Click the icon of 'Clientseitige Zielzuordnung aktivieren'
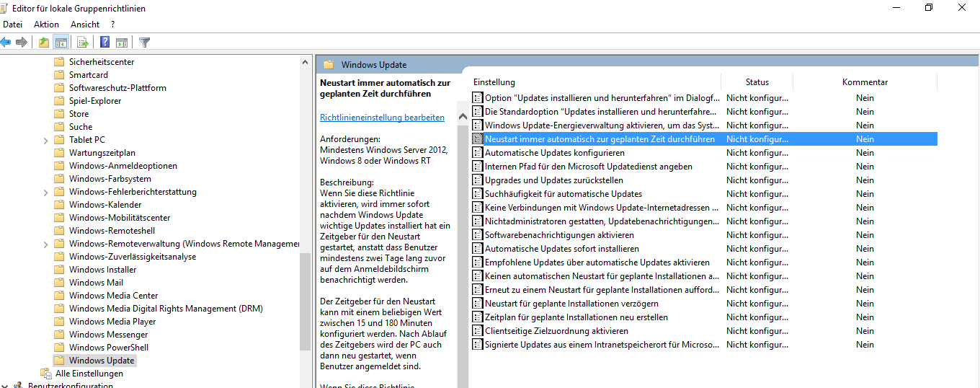The width and height of the screenshot is (980, 388). pyautogui.click(x=477, y=331)
